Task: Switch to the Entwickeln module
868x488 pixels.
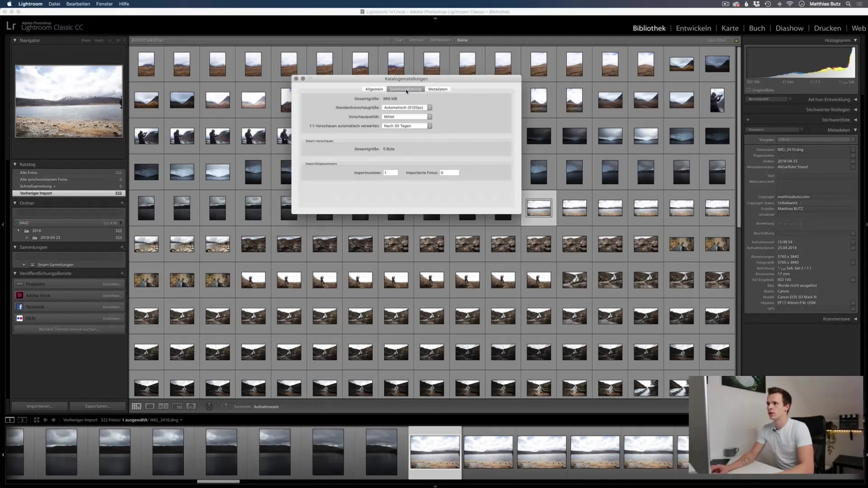Action: [693, 28]
